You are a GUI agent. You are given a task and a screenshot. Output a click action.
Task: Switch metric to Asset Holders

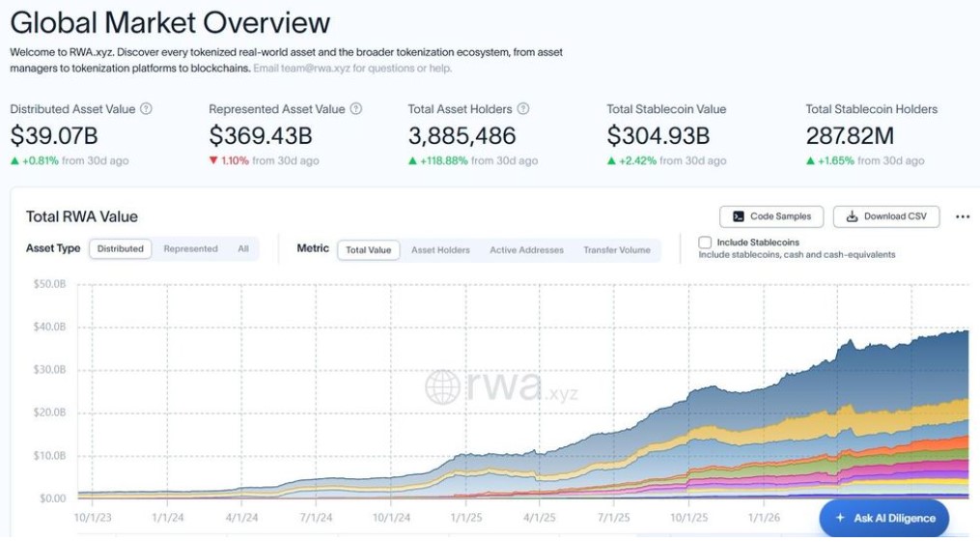[x=440, y=250]
